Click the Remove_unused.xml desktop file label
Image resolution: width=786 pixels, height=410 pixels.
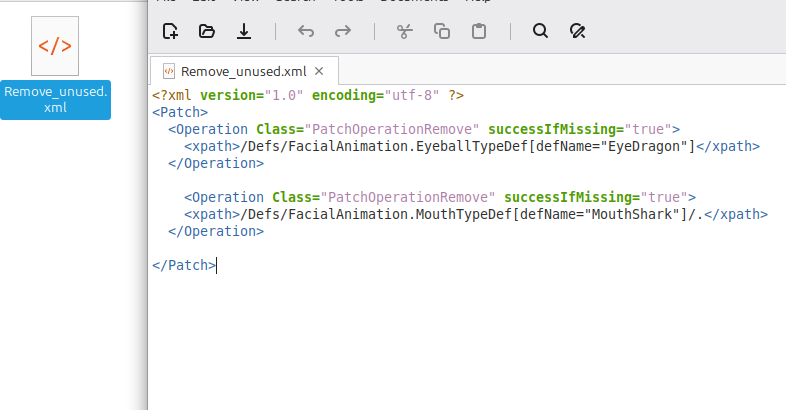55,99
